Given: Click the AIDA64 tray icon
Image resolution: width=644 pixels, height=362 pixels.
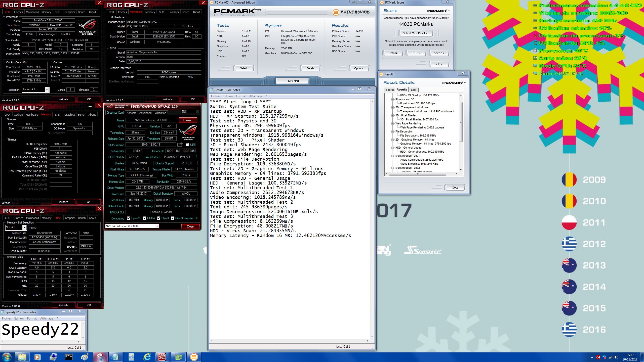Looking at the screenshot, I should click(x=598, y=357).
